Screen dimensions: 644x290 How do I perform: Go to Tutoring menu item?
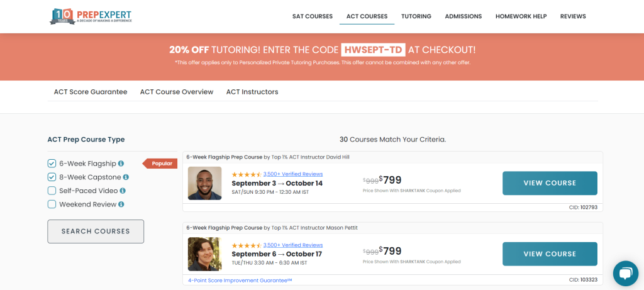416,16
